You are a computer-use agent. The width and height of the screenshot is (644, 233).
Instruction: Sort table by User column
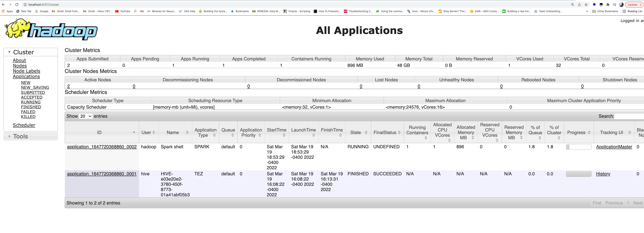click(149, 132)
